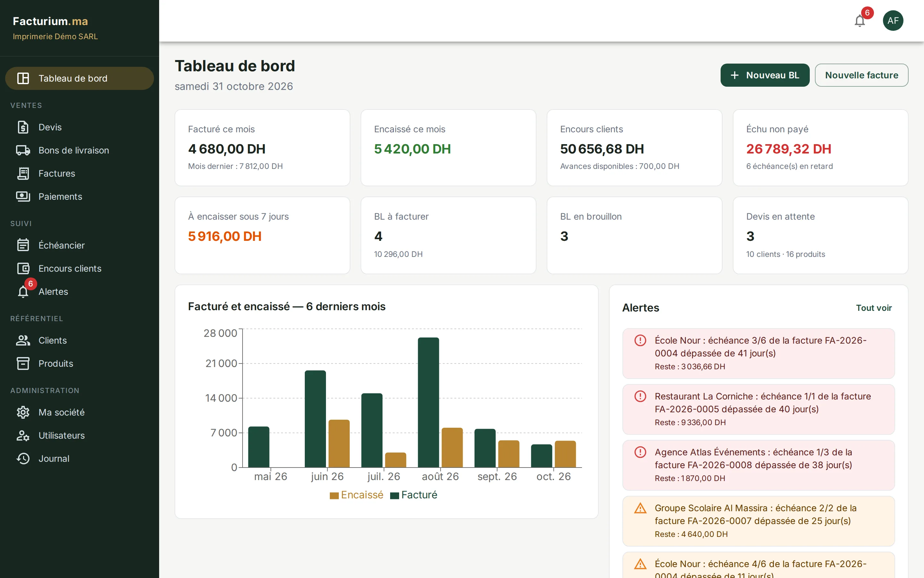Click the Ma société gear icon
Screen dimensions: 924x578
coord(23,413)
